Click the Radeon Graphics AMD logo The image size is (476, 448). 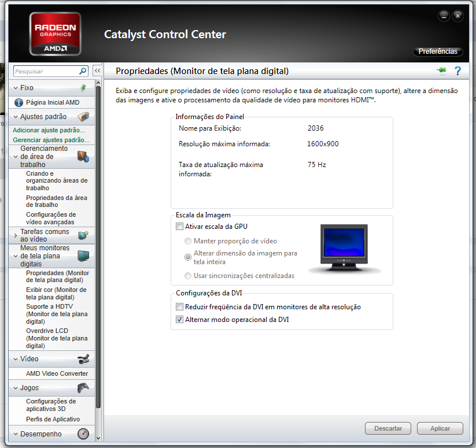coord(56,34)
